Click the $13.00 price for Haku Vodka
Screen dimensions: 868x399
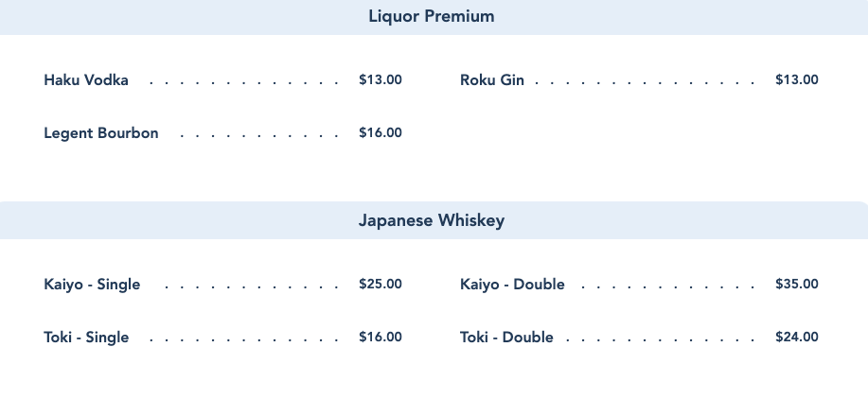381,80
